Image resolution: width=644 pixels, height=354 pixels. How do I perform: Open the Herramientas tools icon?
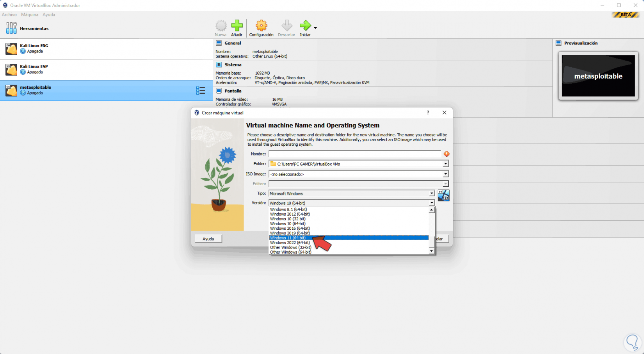click(x=11, y=28)
